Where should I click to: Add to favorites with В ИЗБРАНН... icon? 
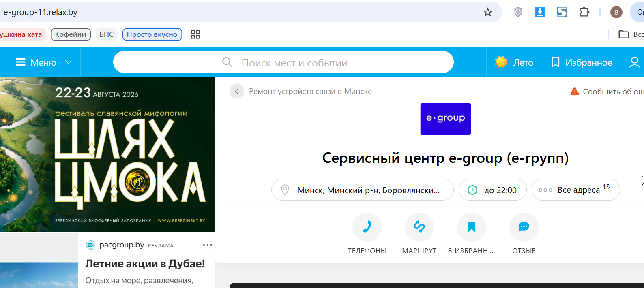472,227
